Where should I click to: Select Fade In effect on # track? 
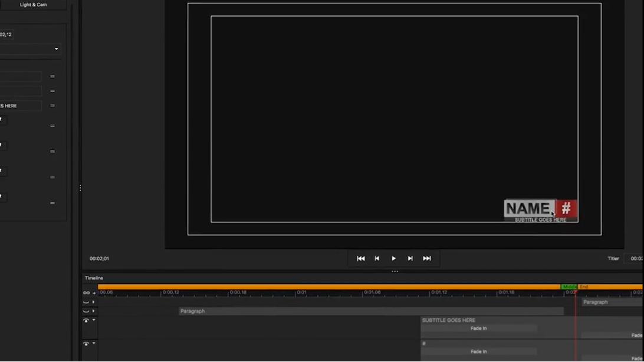478,351
